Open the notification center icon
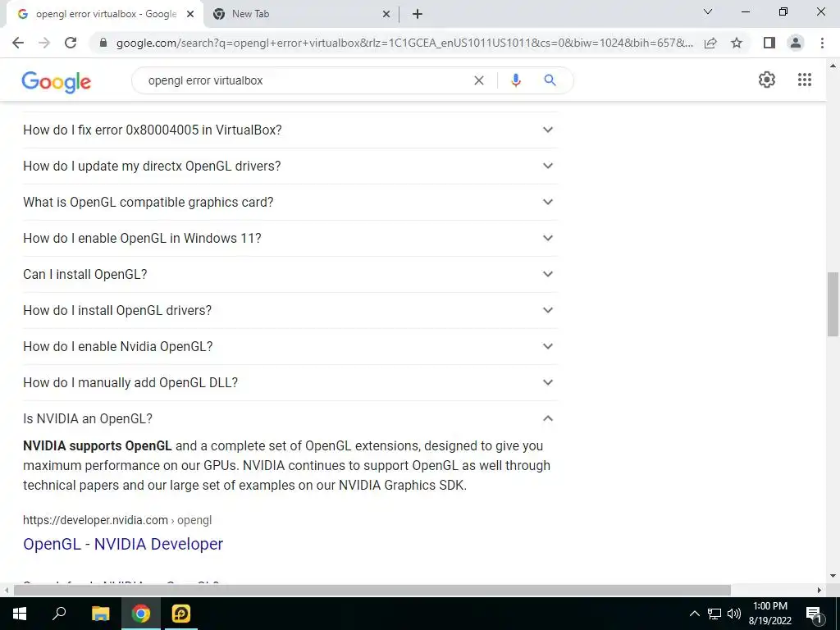Viewport: 840px width, 630px height. tap(815, 614)
